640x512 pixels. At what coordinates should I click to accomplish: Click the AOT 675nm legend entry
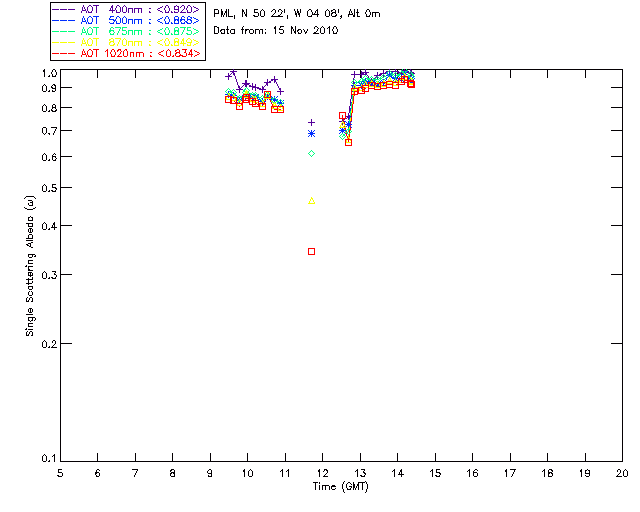(126, 31)
